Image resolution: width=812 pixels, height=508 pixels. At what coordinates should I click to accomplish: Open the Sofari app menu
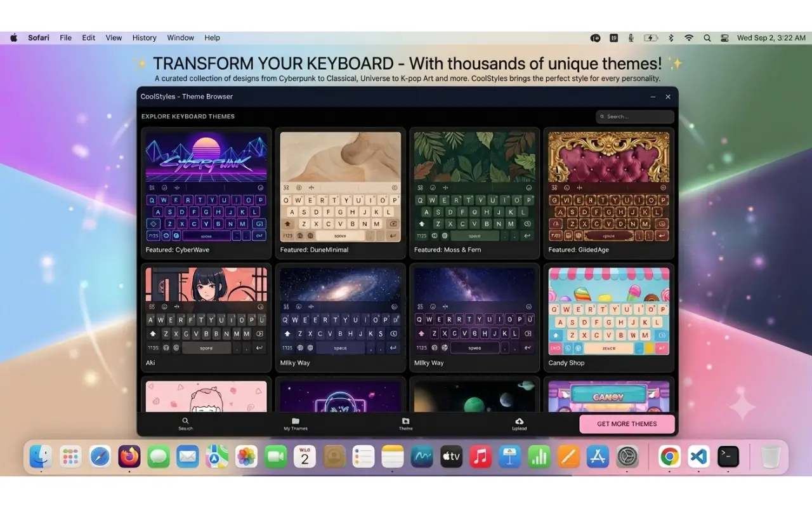coord(39,38)
